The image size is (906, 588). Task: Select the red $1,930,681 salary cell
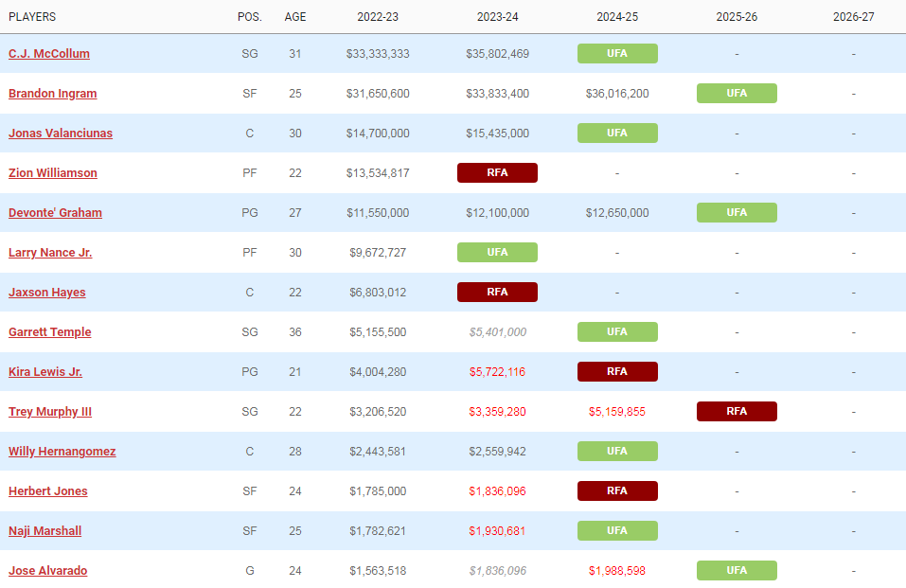click(497, 531)
